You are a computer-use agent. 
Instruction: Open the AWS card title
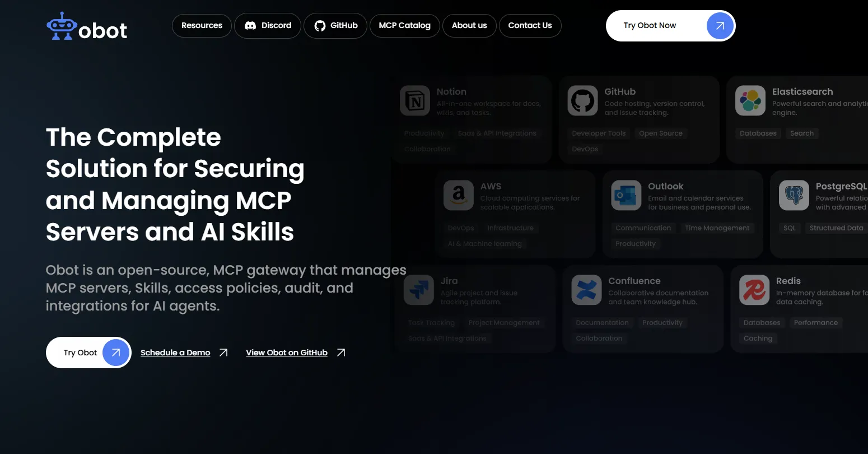click(x=491, y=187)
